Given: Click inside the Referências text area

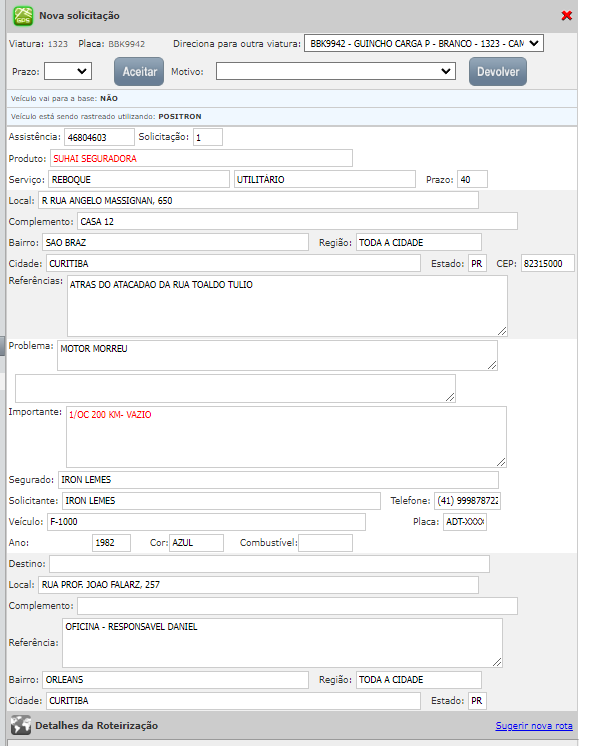Looking at the screenshot, I should click(287, 305).
